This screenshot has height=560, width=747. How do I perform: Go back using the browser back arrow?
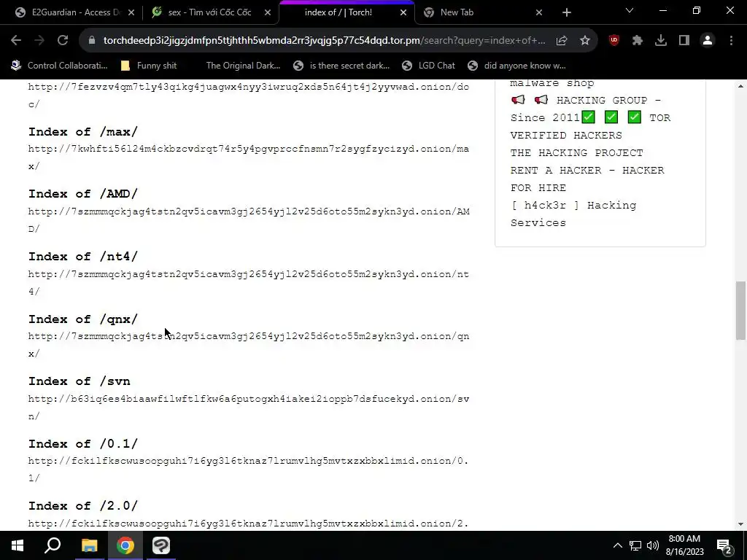pyautogui.click(x=16, y=41)
